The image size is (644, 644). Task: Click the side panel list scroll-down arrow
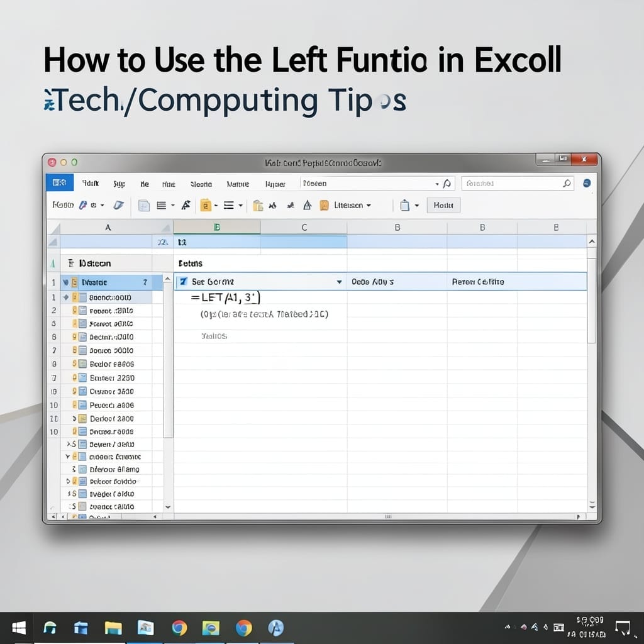[167, 508]
